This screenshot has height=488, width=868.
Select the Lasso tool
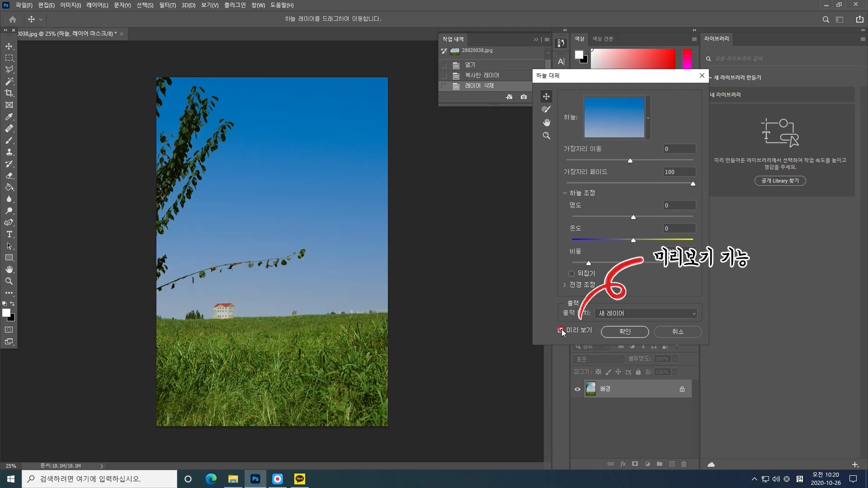click(9, 70)
